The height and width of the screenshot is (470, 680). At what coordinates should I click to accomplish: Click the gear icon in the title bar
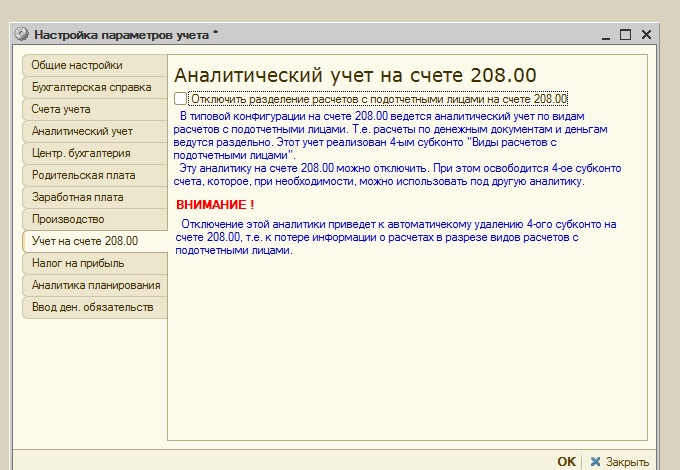(21, 34)
